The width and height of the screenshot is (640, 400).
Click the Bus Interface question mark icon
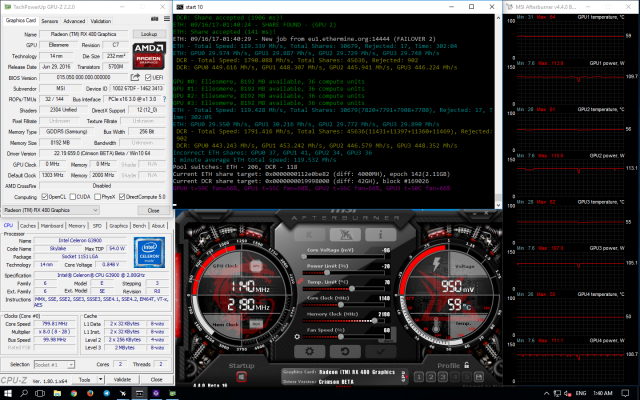click(x=164, y=99)
